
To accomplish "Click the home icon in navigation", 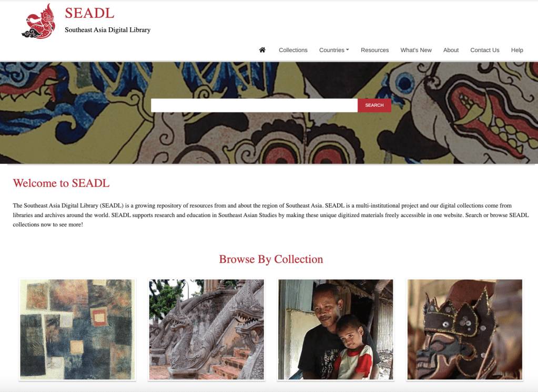I will click(262, 50).
